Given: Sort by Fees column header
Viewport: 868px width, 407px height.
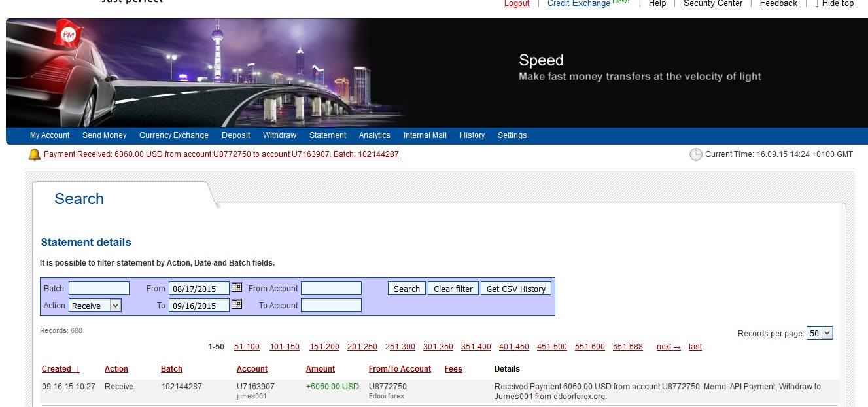Looking at the screenshot, I should pyautogui.click(x=453, y=369).
